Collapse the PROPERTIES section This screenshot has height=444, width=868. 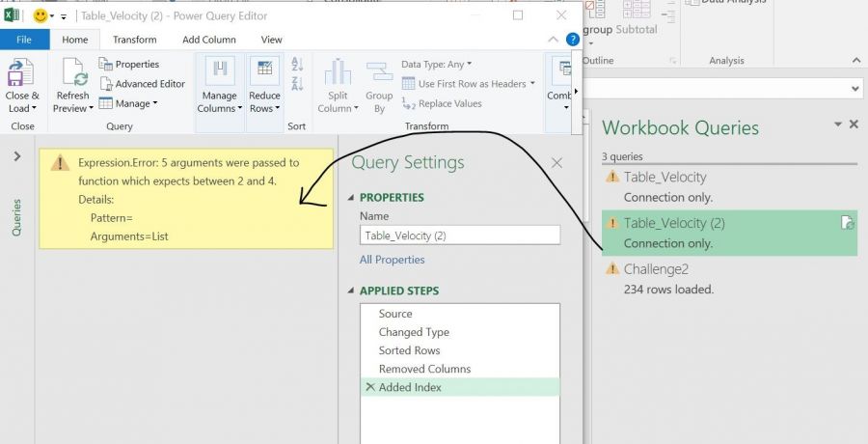point(350,198)
